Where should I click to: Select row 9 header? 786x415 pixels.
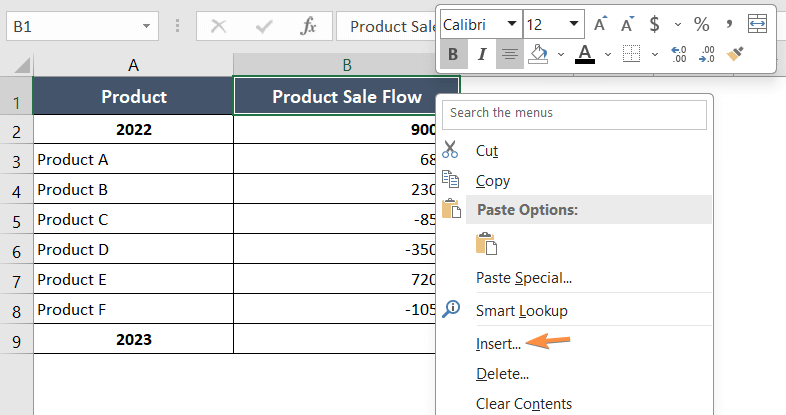(16, 339)
